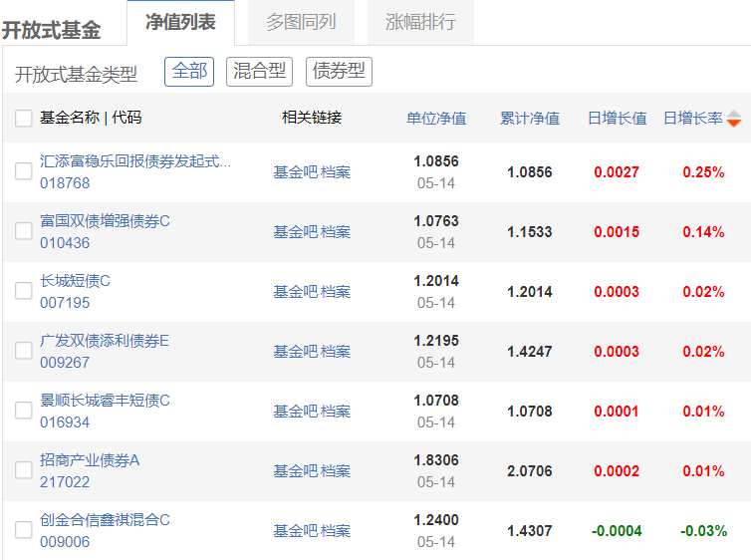Click cumulative net value 1.1533

(530, 232)
